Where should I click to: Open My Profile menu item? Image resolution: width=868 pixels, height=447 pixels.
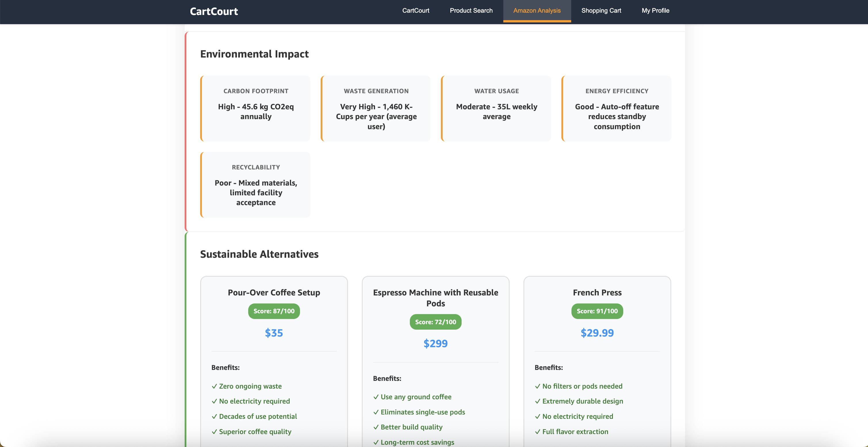[x=655, y=10]
